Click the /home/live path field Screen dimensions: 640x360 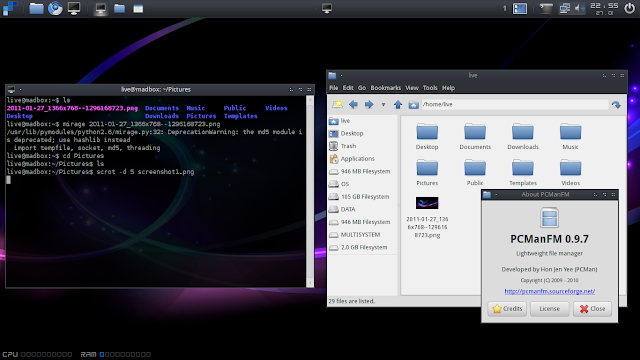pos(514,104)
